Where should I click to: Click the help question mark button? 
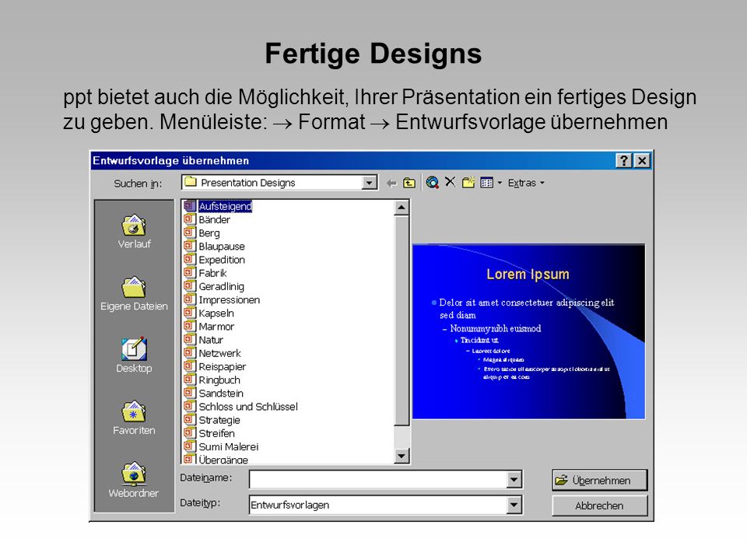pos(624,160)
